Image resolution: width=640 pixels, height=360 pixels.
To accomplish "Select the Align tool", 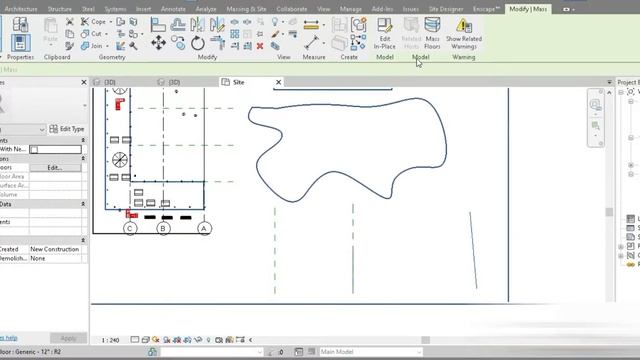I will click(x=158, y=25).
